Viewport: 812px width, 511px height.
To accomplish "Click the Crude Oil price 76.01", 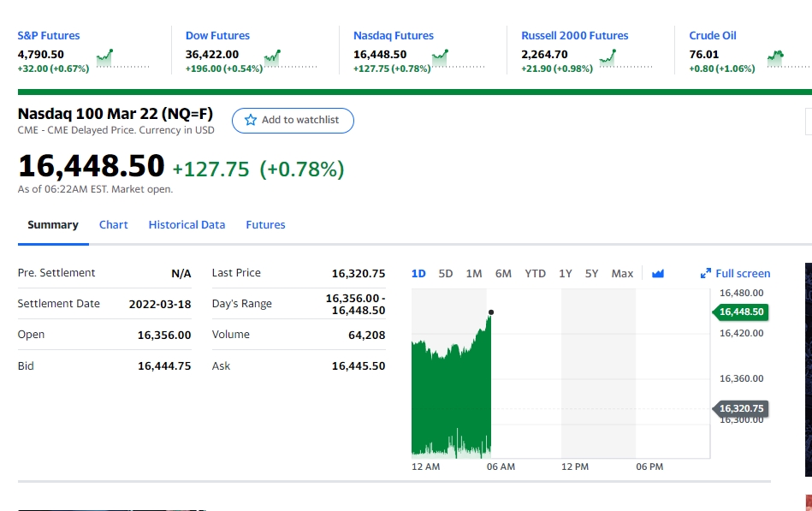I will (x=704, y=55).
